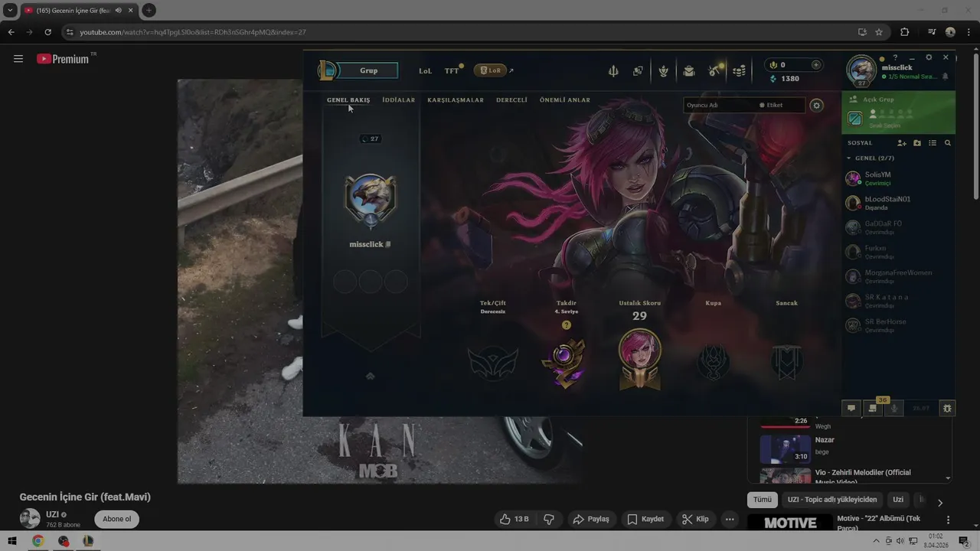Click the bug report icon at client bottom
This screenshot has width=980, height=551.
pos(947,409)
